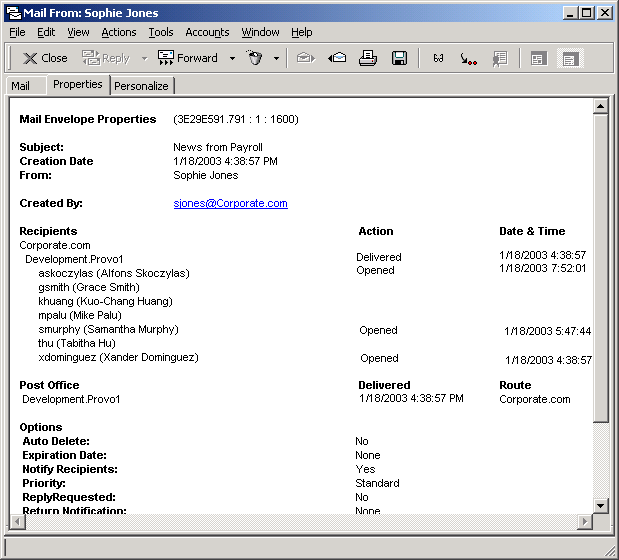Click the 1/18/2003 5:47:44 timestamp
This screenshot has height=560, width=619.
548,331
